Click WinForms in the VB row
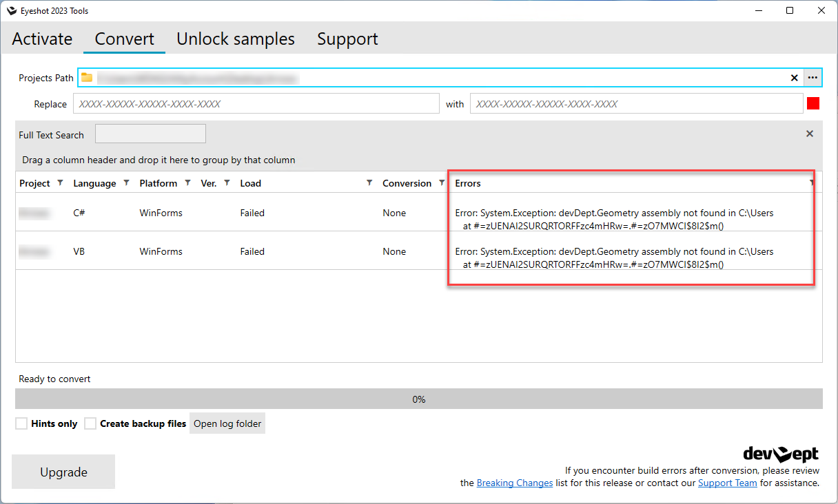 (x=161, y=251)
